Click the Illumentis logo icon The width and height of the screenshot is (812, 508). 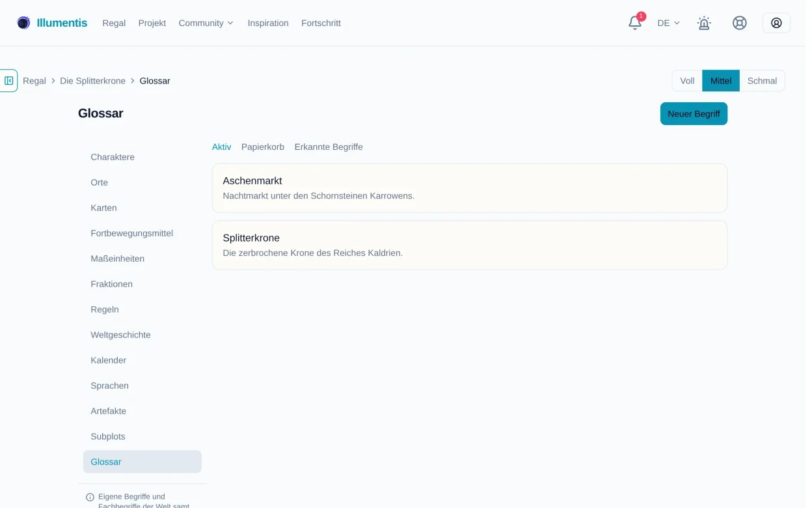23,23
